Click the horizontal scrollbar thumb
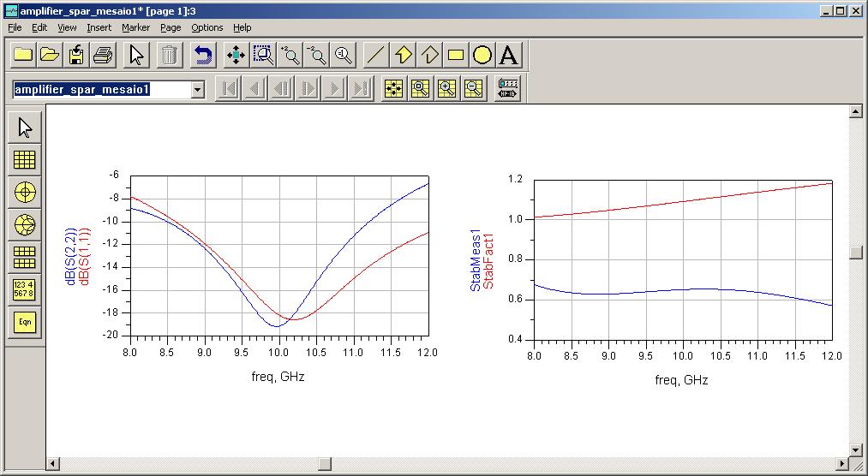The image size is (868, 476). tap(325, 463)
